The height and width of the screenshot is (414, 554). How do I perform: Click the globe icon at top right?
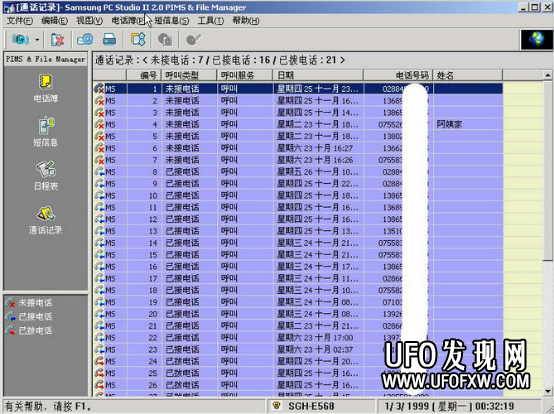pyautogui.click(x=537, y=39)
